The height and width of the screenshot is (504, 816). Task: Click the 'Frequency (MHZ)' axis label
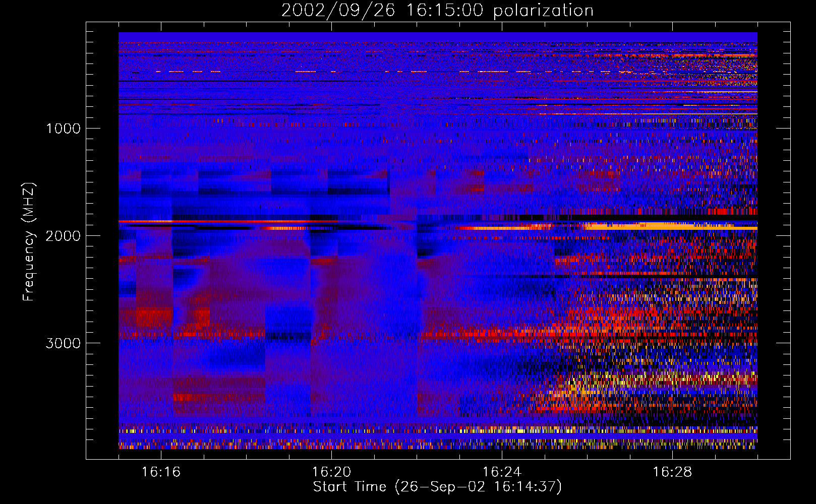click(x=28, y=242)
